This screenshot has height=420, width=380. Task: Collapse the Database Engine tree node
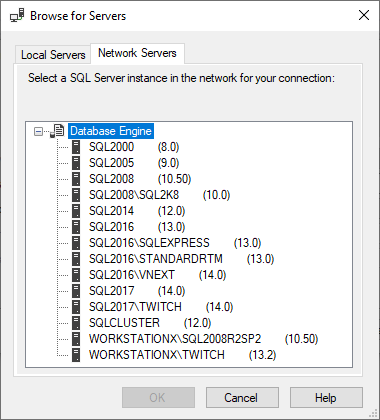point(38,131)
